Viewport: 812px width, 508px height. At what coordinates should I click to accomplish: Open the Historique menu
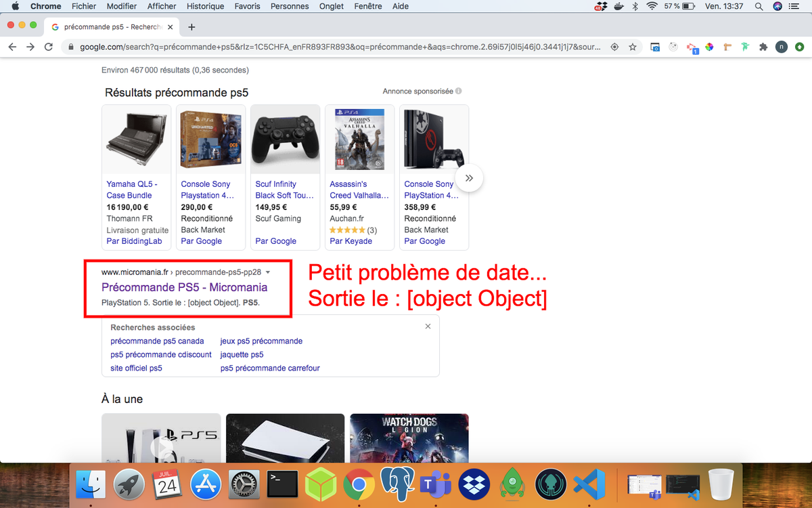coord(205,6)
